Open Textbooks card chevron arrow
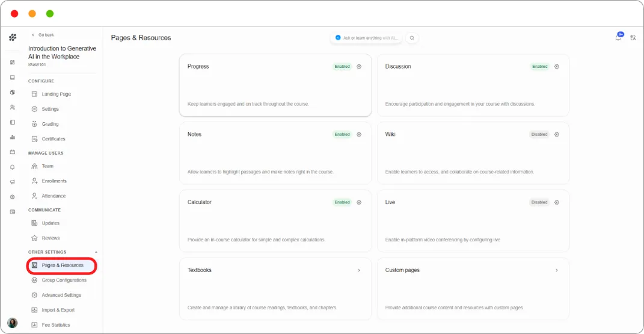This screenshot has height=334, width=644. pyautogui.click(x=359, y=270)
